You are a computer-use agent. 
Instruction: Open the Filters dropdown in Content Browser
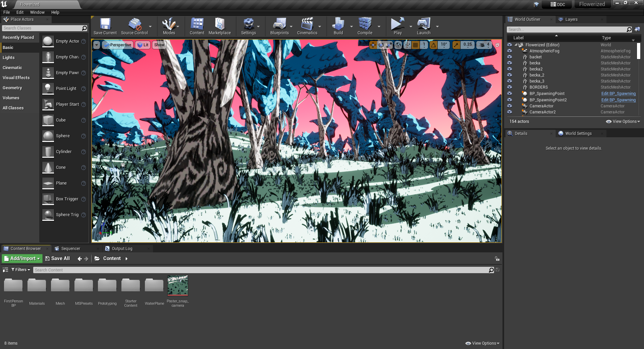pos(21,270)
